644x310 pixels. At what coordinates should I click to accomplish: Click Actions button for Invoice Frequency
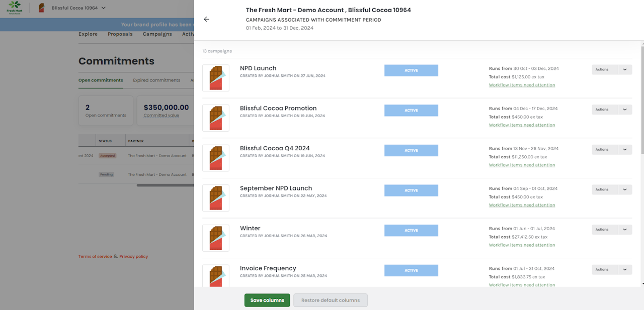tap(604, 269)
